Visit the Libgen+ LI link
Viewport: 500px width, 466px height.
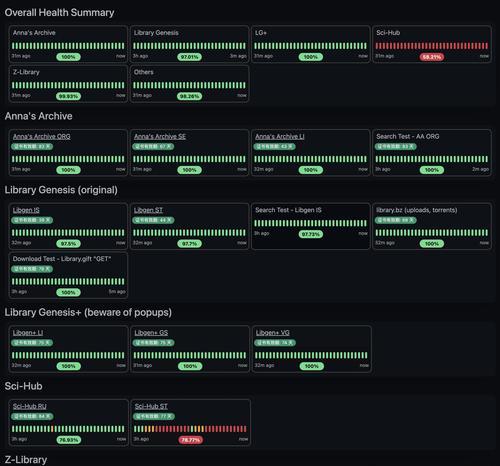tap(28, 333)
